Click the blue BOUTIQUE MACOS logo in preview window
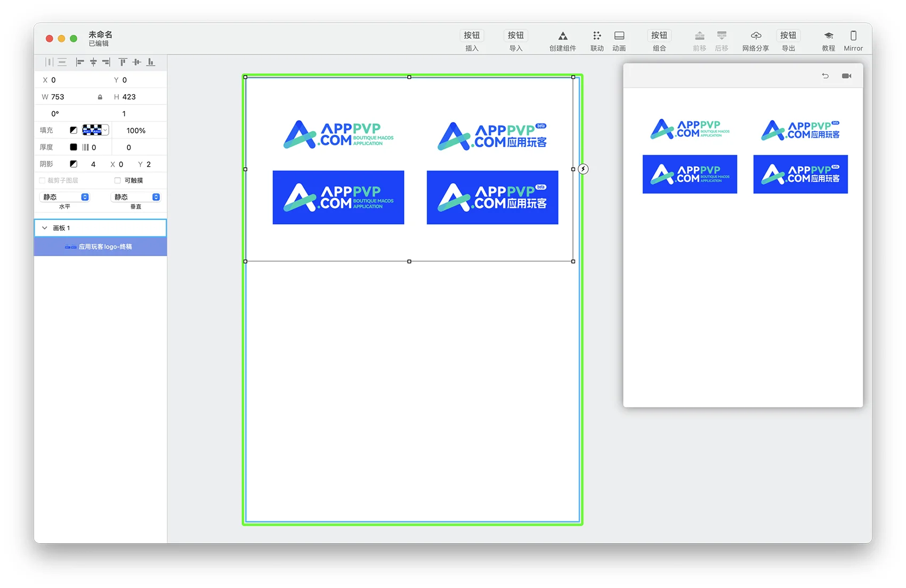 [690, 174]
